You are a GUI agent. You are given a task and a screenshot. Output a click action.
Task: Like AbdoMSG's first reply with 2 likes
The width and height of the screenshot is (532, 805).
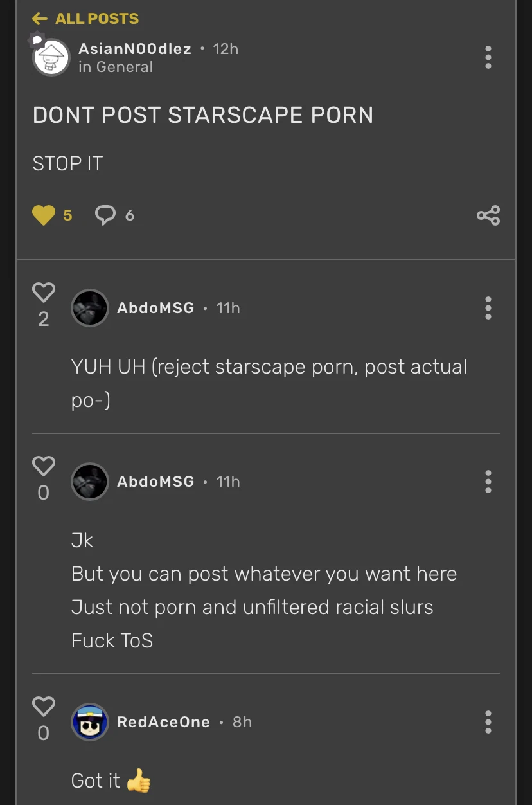(x=44, y=293)
